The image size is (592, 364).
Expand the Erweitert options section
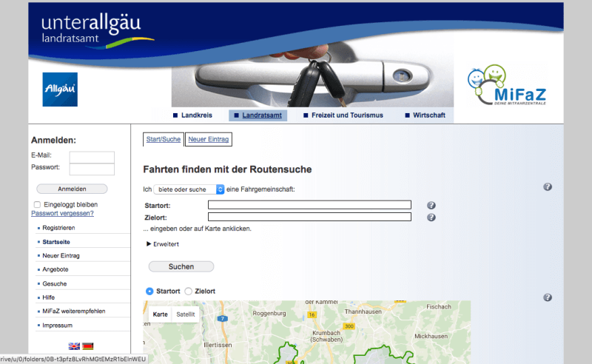163,243
